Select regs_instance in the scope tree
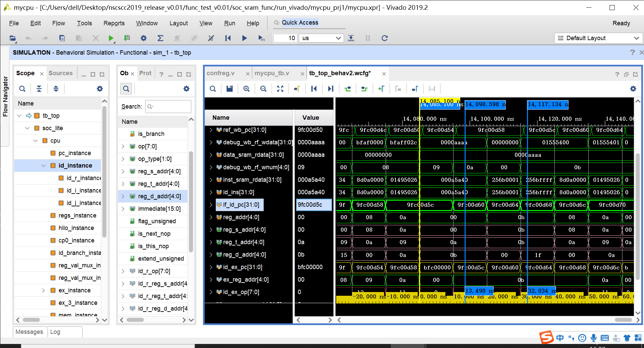The height and width of the screenshot is (348, 644). coord(77,215)
